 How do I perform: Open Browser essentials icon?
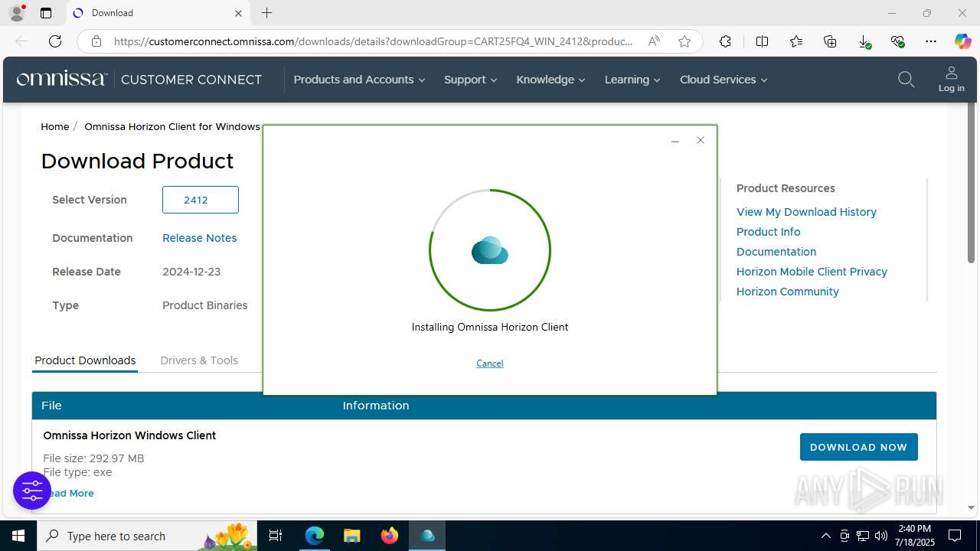coord(898,41)
